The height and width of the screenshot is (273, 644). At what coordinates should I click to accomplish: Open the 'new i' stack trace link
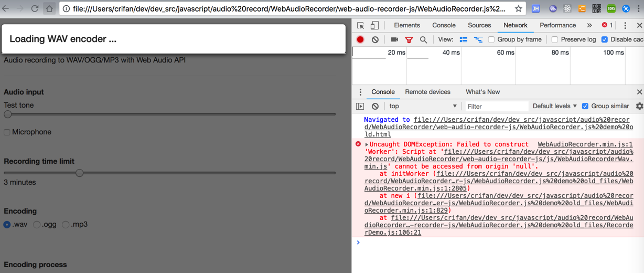(499, 203)
